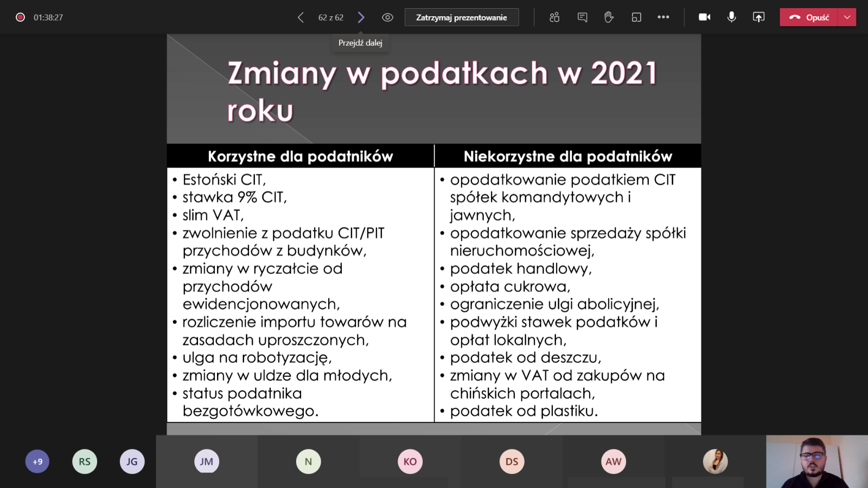Screen dimensions: 868x488
Task: Open the More actions ellipsis menu
Action: coord(663,17)
